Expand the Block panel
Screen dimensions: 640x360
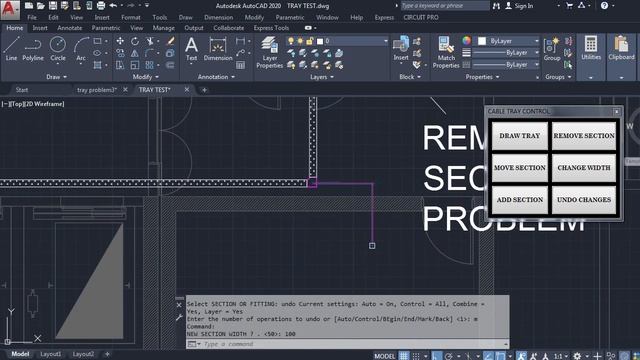pos(410,77)
